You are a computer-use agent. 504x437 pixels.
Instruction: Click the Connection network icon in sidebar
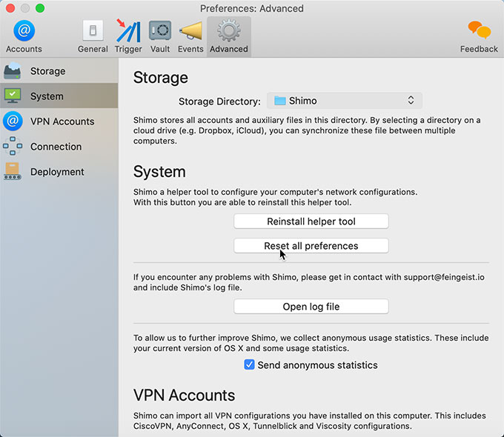tap(13, 147)
